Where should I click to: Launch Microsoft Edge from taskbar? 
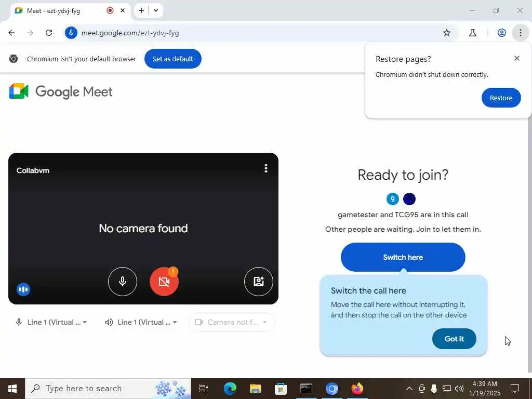click(230, 389)
